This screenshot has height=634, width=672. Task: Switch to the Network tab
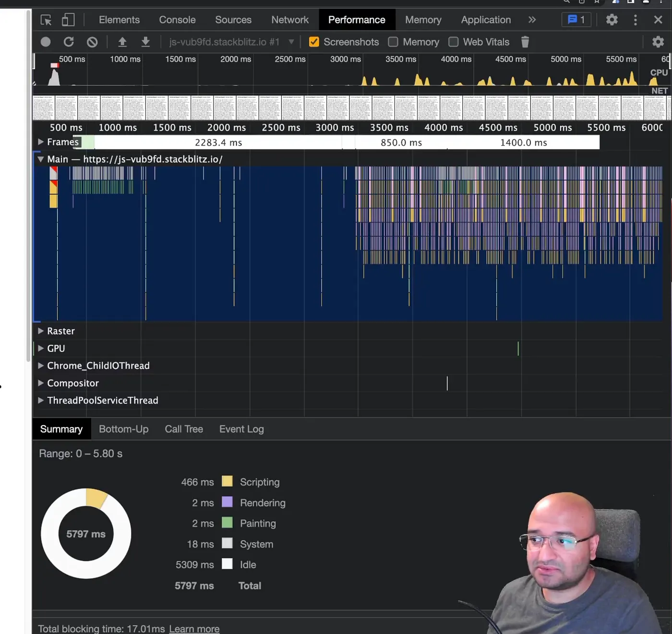click(289, 20)
